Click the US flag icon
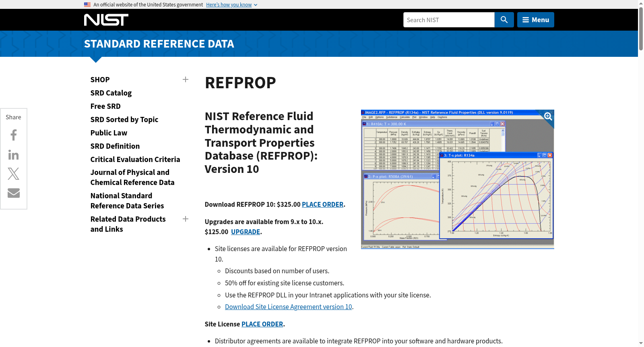Screen dimensions: 644x347 [x=87, y=4]
